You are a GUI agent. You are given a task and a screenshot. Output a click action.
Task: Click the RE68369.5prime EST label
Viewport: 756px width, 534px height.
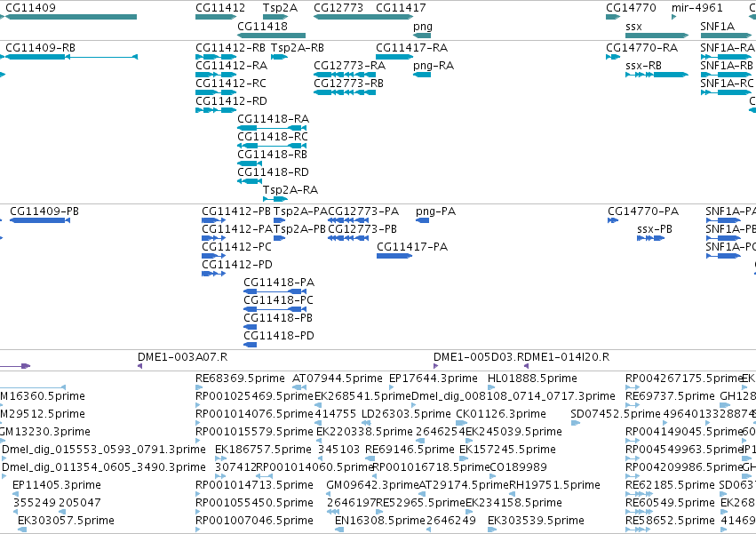(x=240, y=379)
